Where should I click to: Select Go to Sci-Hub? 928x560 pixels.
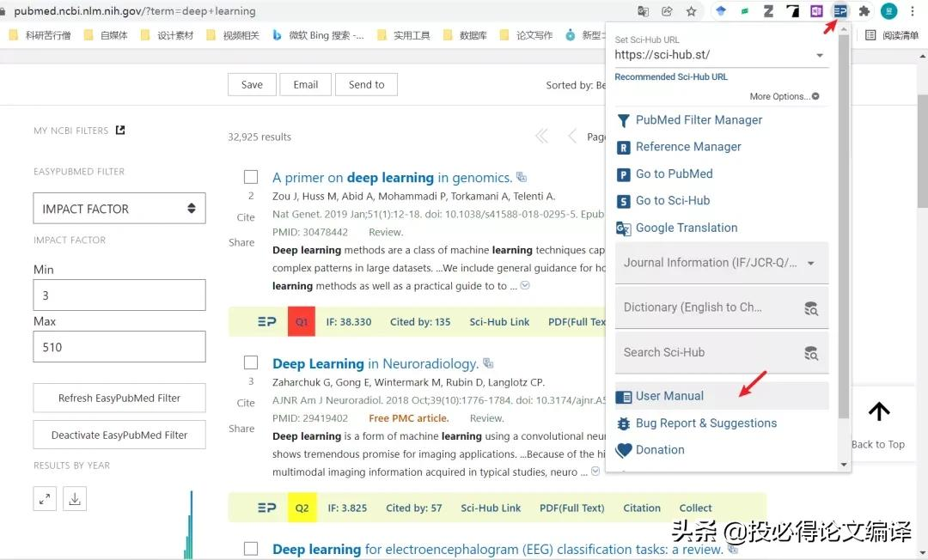[672, 200]
